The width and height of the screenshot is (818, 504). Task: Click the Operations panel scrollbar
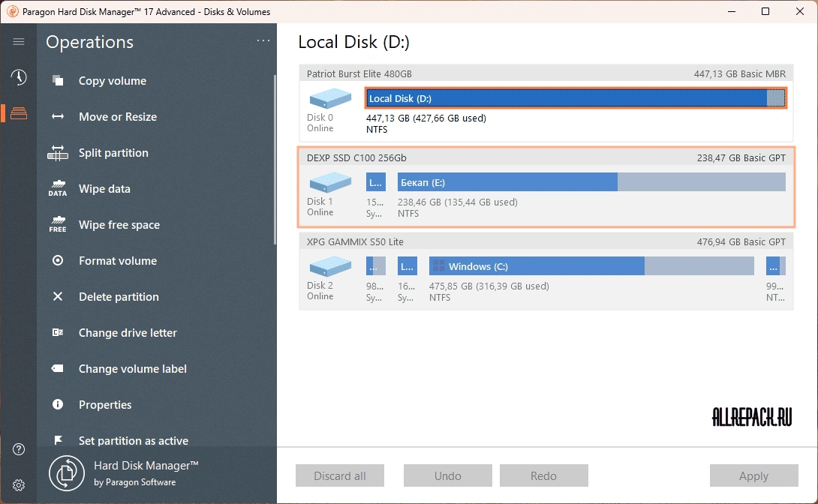(275, 160)
